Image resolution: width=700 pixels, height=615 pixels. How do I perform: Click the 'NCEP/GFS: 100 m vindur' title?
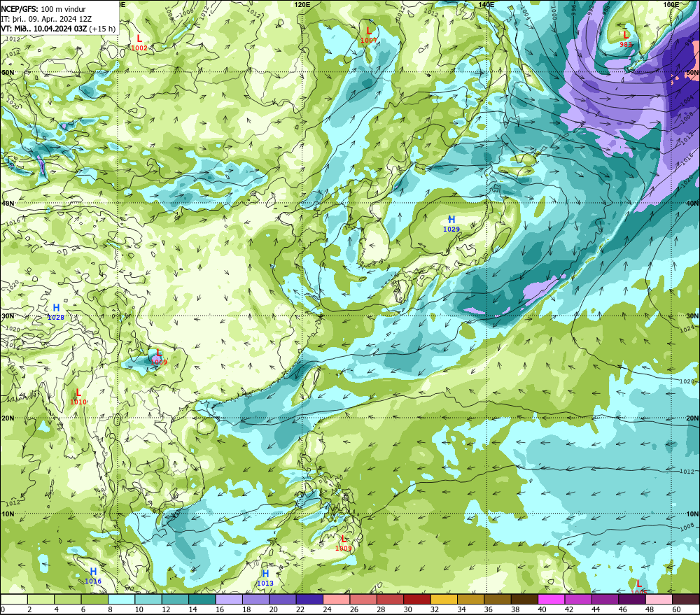43,9
